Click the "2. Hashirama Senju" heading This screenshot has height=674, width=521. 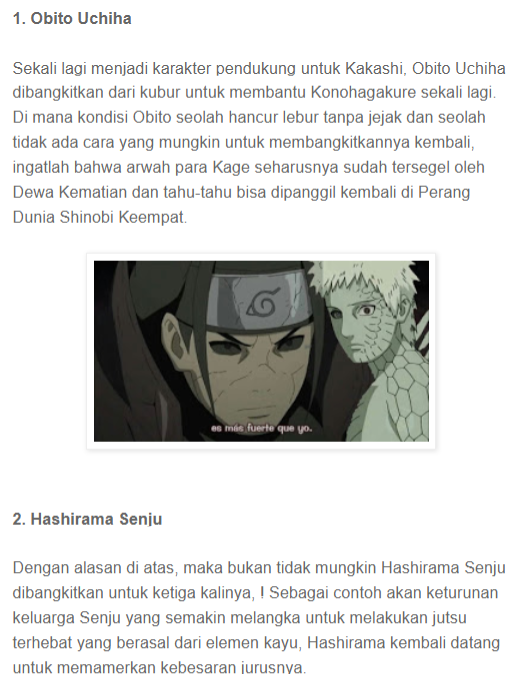87,519
